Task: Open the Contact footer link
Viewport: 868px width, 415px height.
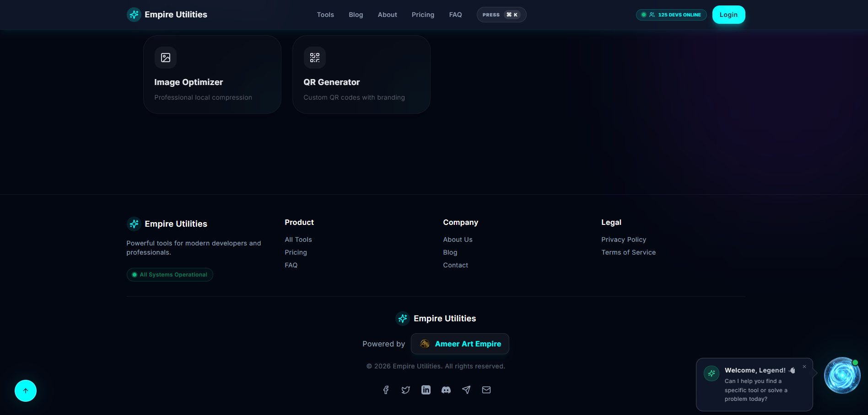Action: click(x=456, y=265)
